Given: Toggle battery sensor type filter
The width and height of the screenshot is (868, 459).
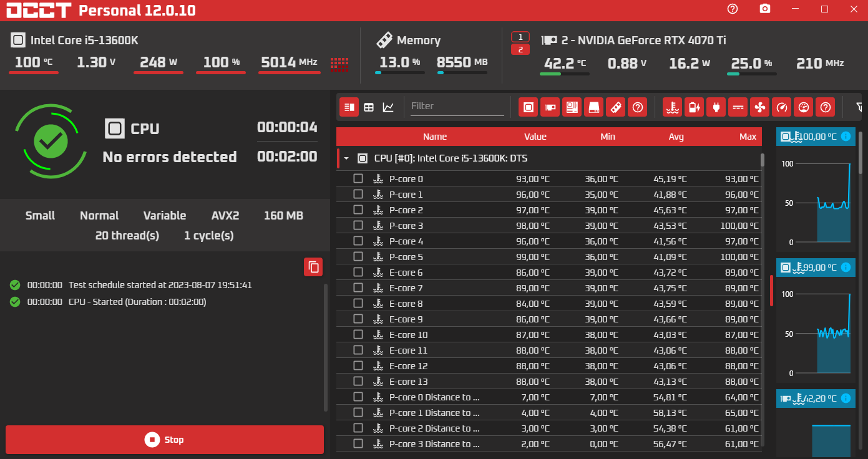Looking at the screenshot, I should coord(694,107).
